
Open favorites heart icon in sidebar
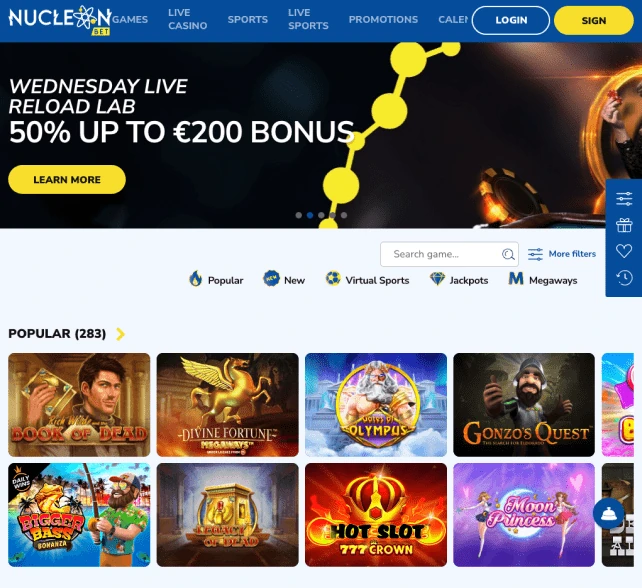tap(624, 251)
